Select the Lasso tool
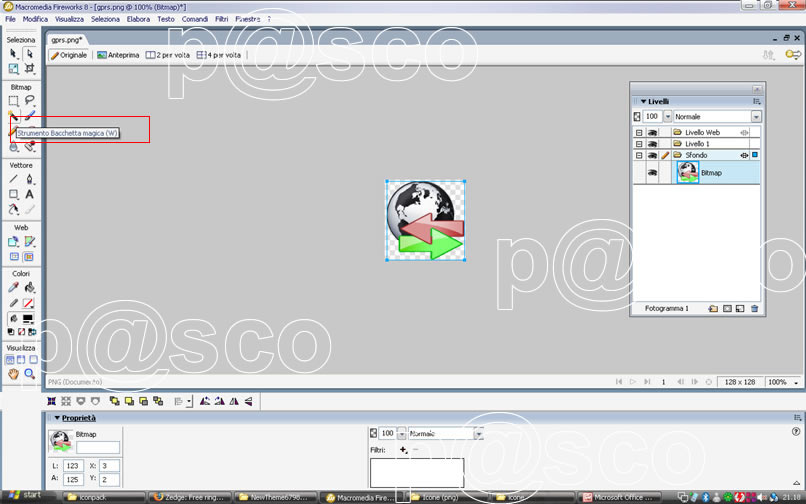The width and height of the screenshot is (806, 504). (29, 101)
